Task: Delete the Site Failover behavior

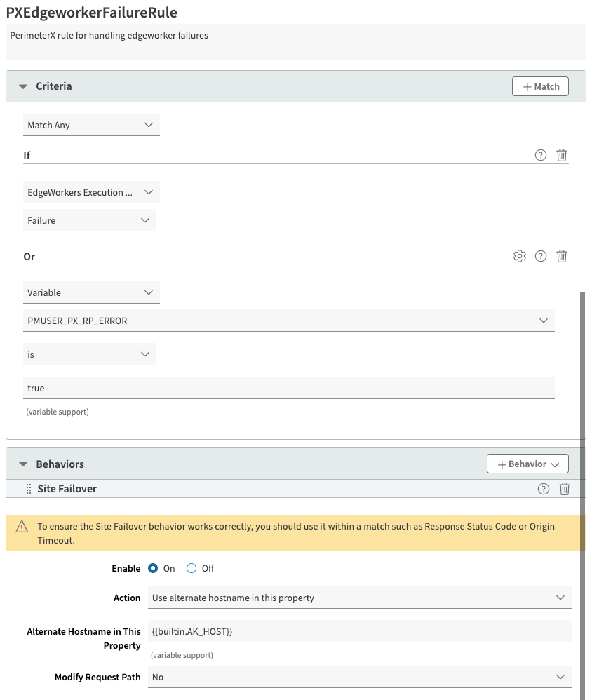Action: [x=564, y=490]
